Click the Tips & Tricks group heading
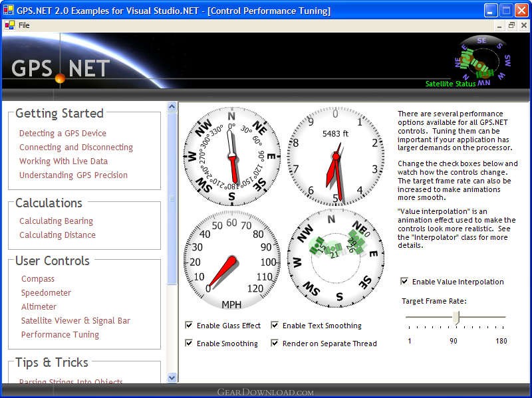This screenshot has width=532, height=398. pos(52,362)
